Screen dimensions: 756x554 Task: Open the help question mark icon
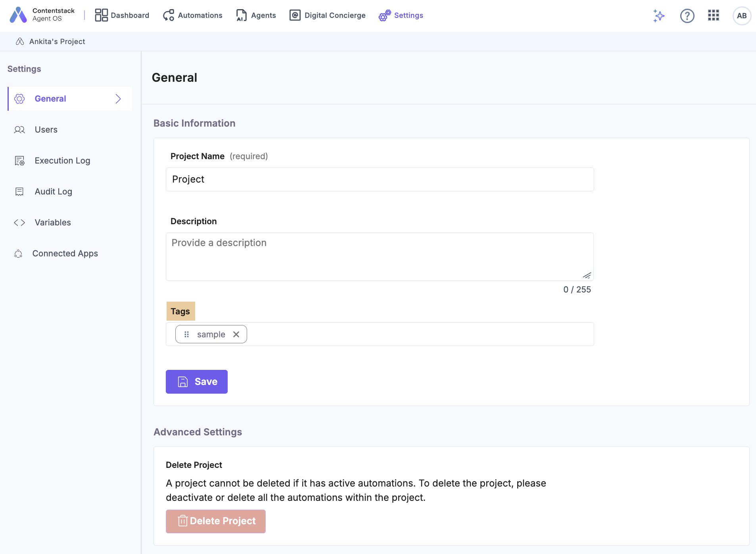pyautogui.click(x=687, y=16)
